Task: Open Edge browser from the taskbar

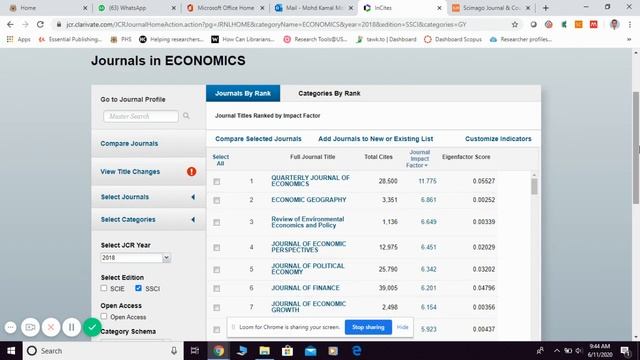Action: (x=356, y=351)
